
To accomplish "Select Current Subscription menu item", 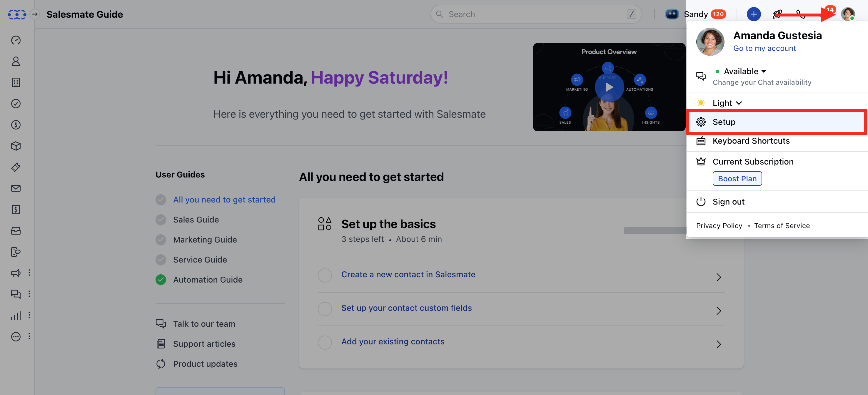I will tap(752, 162).
